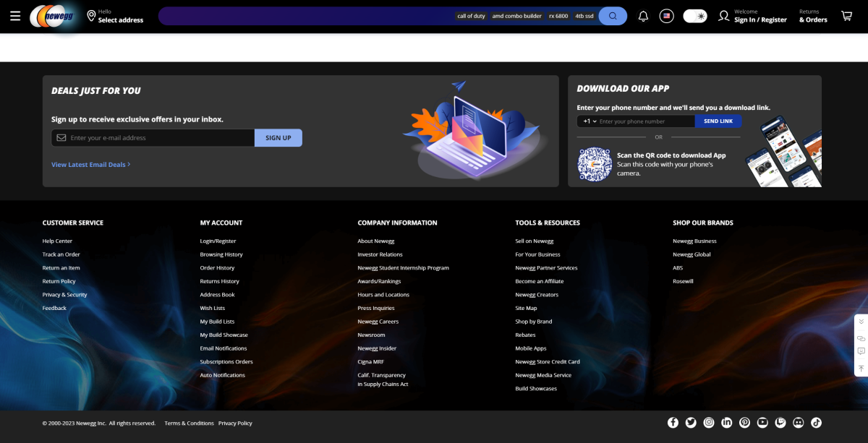Screen dimensions: 868x443
Task: Open Terms & Conditions link
Action: point(190,423)
